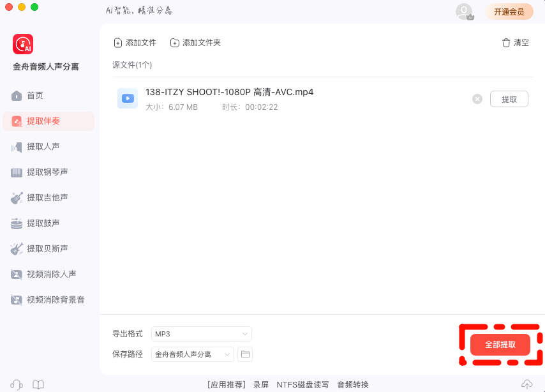Click the drum icon beside 提取鼓声
545x392 pixels.
pyautogui.click(x=17, y=223)
